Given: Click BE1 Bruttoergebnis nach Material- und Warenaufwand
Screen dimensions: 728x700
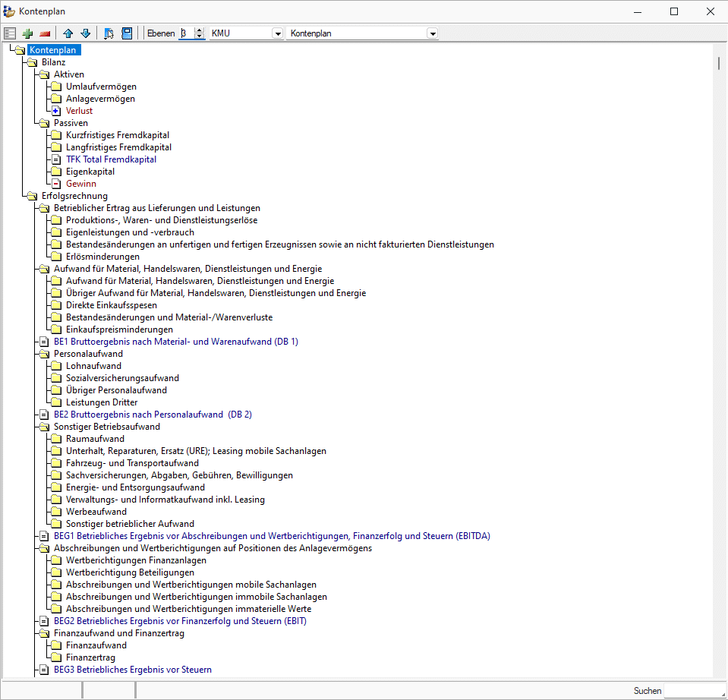Looking at the screenshot, I should coord(175,342).
